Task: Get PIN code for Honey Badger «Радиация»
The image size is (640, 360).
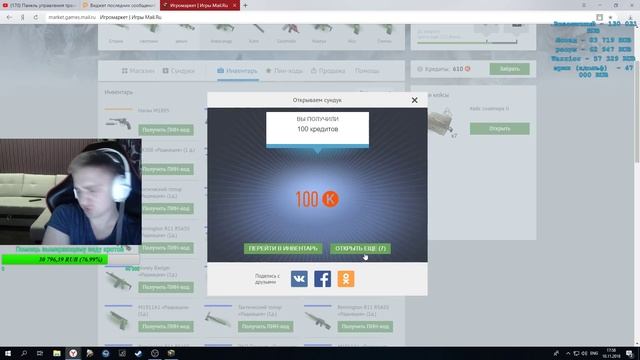Action: tap(166, 287)
